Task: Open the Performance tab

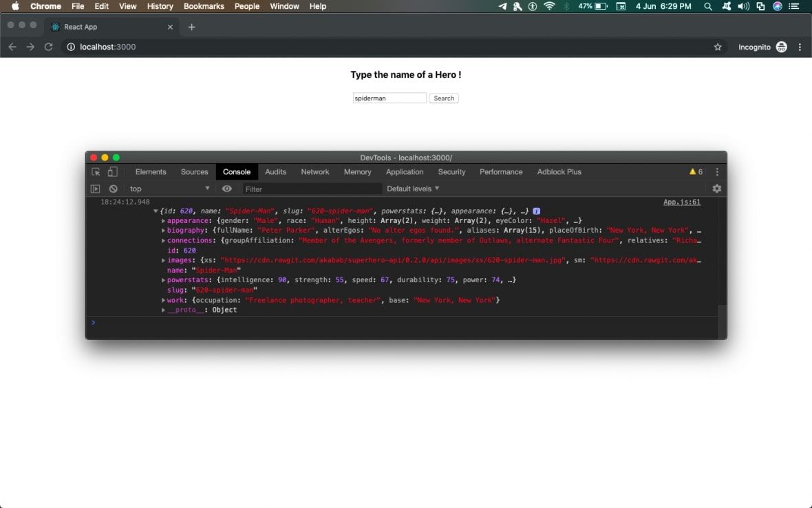Action: (x=501, y=172)
